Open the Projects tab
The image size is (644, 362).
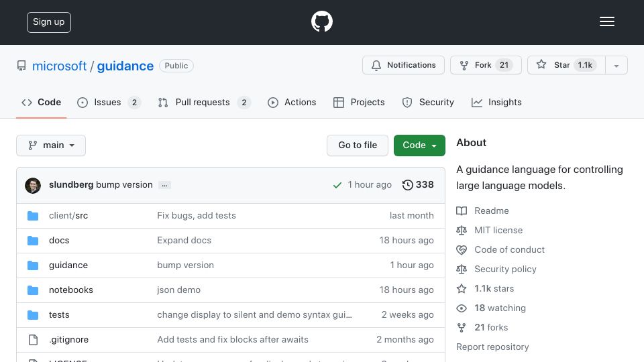click(359, 103)
